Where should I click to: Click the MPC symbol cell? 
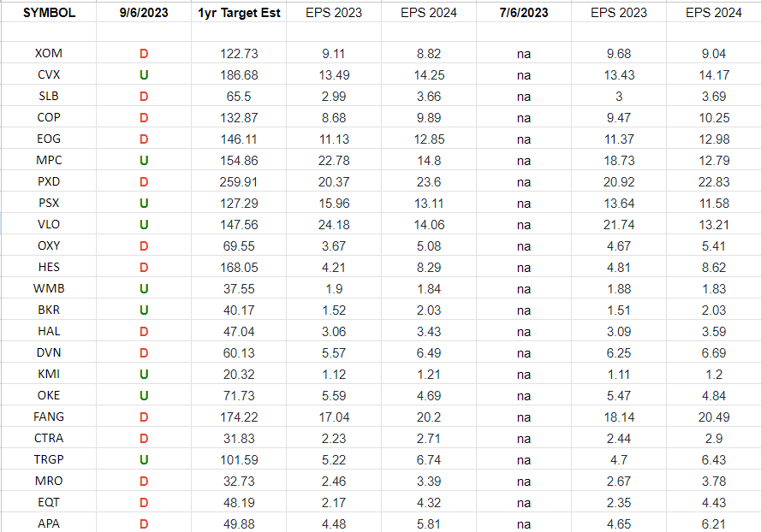tap(49, 160)
